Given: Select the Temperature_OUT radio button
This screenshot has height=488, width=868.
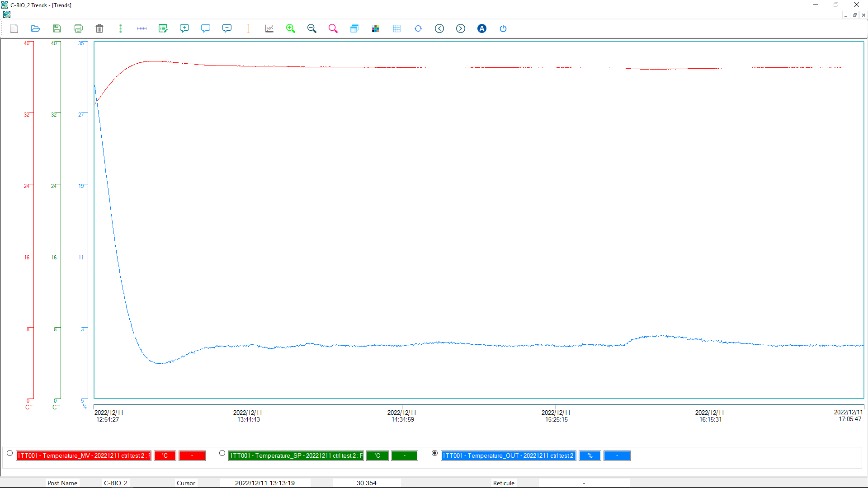Looking at the screenshot, I should (434, 453).
